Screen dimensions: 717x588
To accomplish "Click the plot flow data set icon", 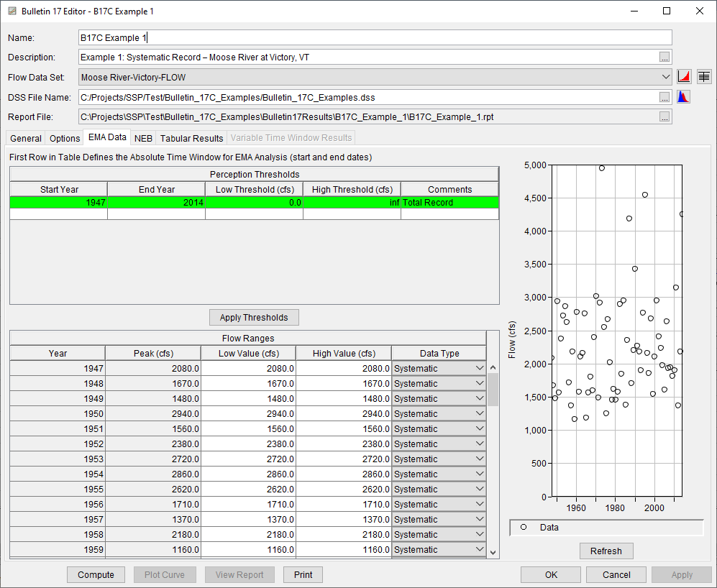I will 685,77.
